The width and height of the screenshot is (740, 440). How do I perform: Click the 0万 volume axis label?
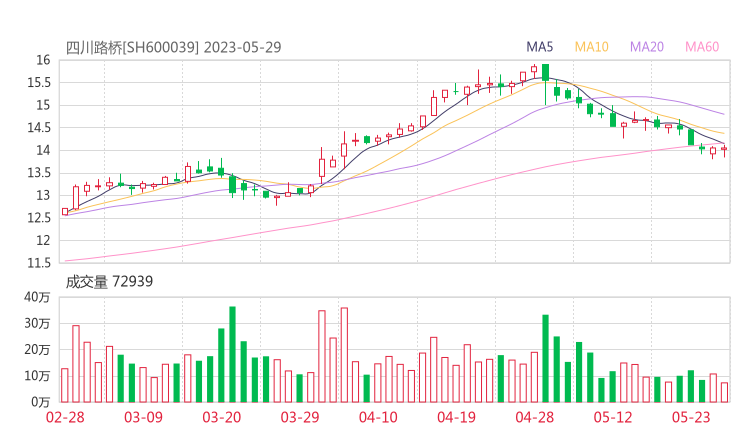[41, 402]
